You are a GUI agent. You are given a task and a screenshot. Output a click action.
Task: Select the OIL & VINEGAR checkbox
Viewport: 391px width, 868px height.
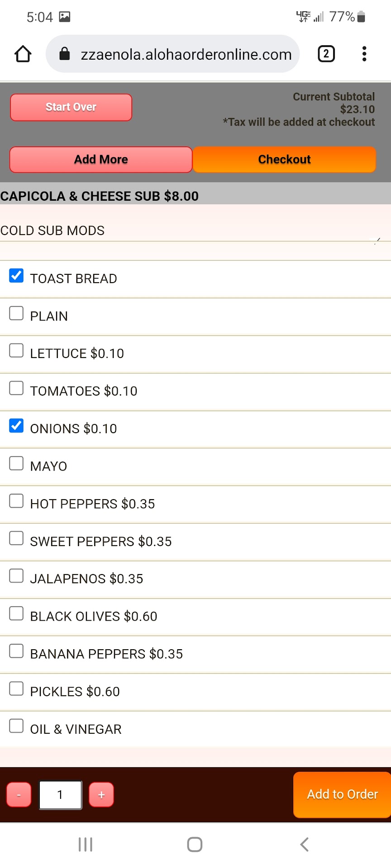tap(16, 726)
